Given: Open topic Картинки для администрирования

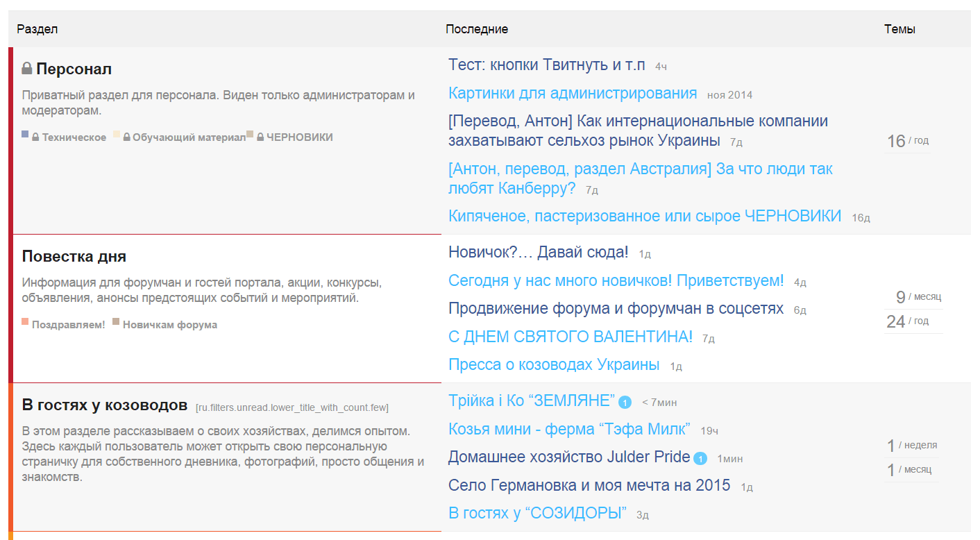Looking at the screenshot, I should [573, 93].
